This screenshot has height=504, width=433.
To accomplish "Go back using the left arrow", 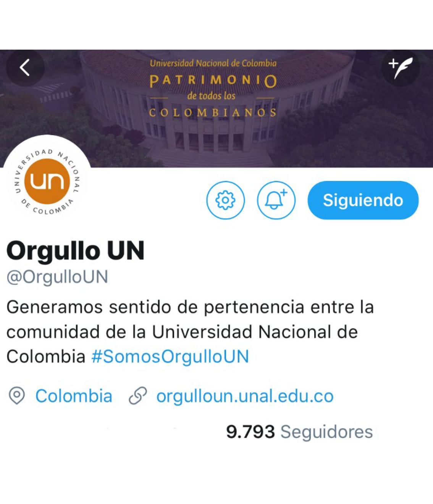I will 25,68.
